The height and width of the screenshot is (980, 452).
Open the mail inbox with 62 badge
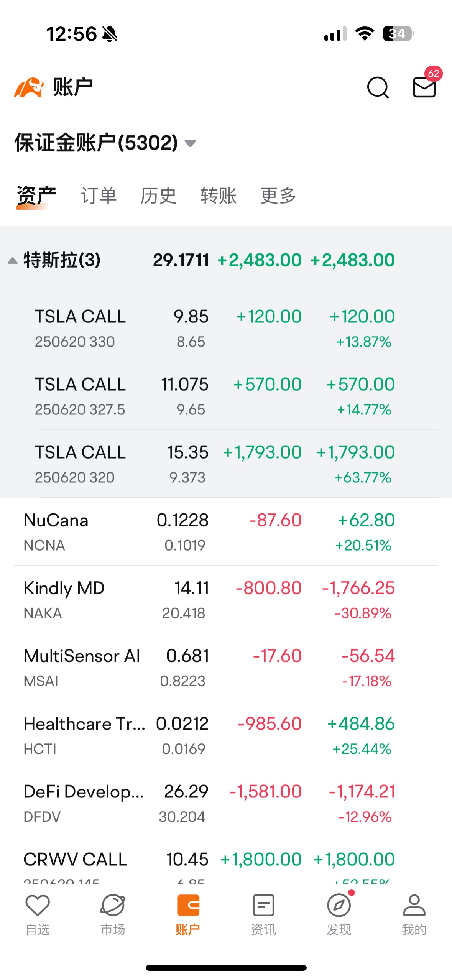coord(424,87)
